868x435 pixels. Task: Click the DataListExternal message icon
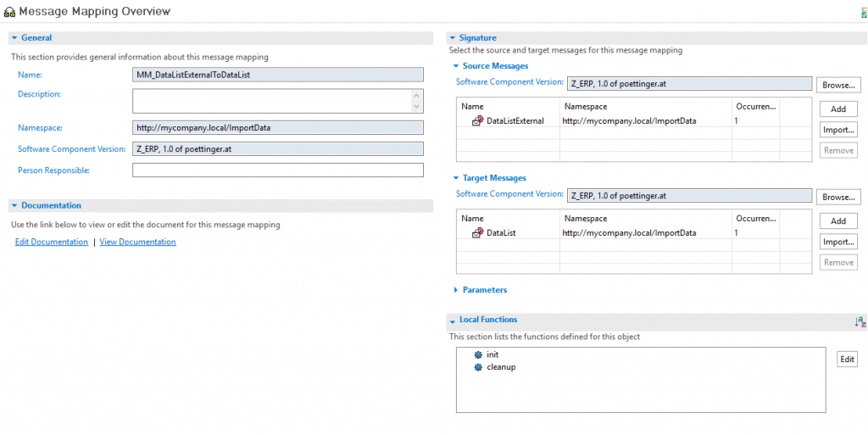(477, 120)
